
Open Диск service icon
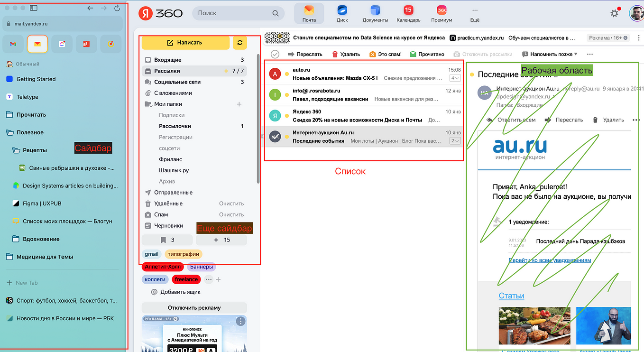[x=342, y=13]
